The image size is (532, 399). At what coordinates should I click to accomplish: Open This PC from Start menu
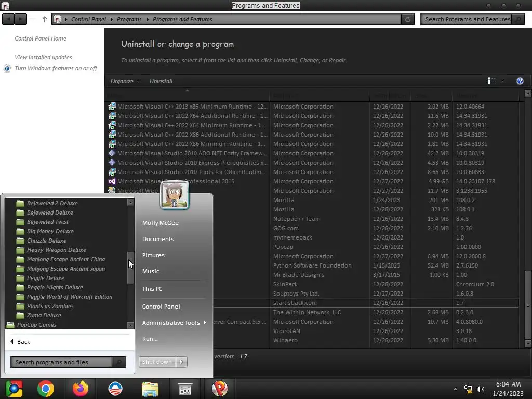coord(152,289)
